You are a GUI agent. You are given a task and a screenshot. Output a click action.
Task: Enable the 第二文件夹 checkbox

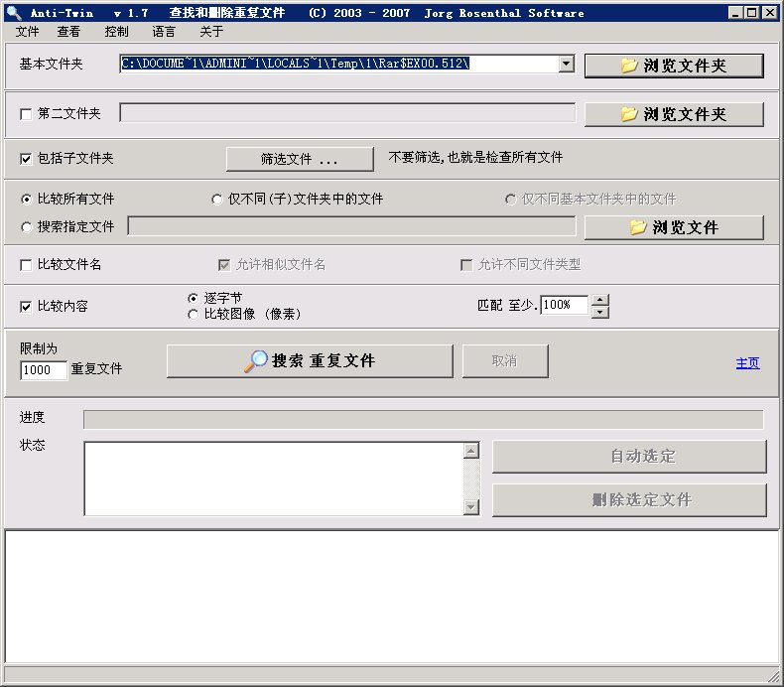pyautogui.click(x=26, y=114)
